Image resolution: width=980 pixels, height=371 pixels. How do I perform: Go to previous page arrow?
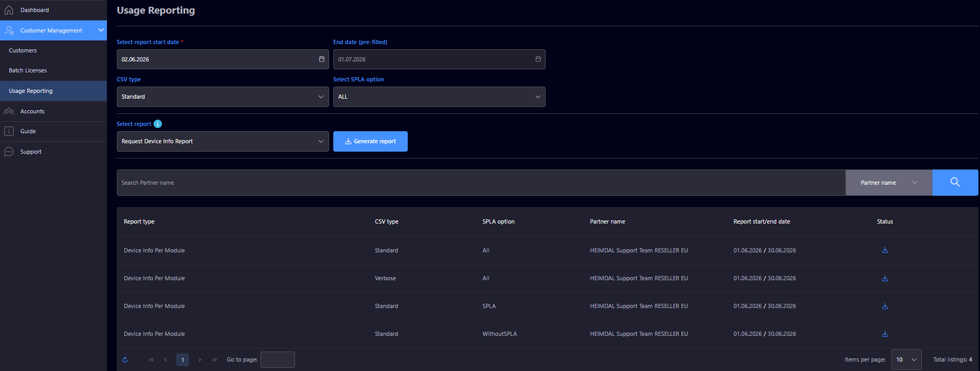(x=166, y=359)
